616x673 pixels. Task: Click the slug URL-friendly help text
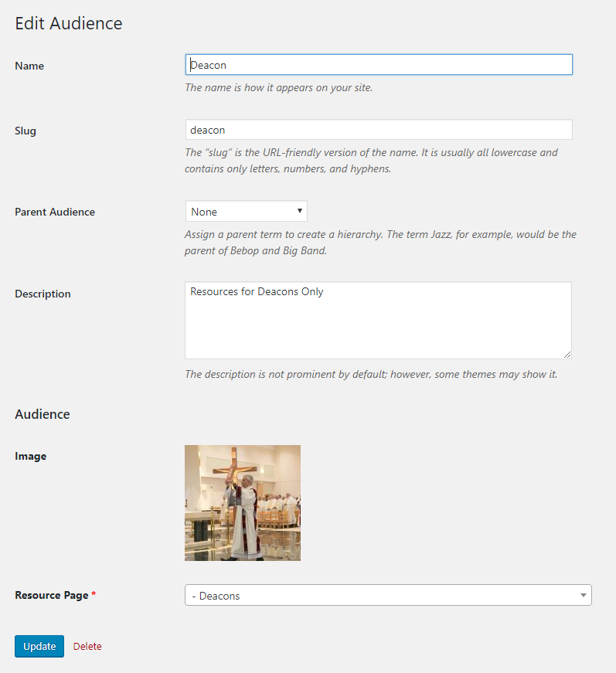click(371, 160)
